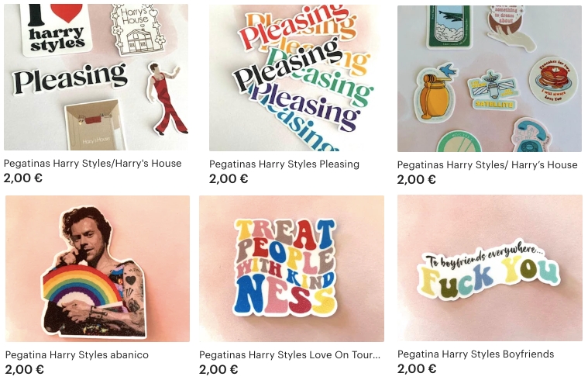Click the yellow SATELLITE sticker

[x=493, y=92]
